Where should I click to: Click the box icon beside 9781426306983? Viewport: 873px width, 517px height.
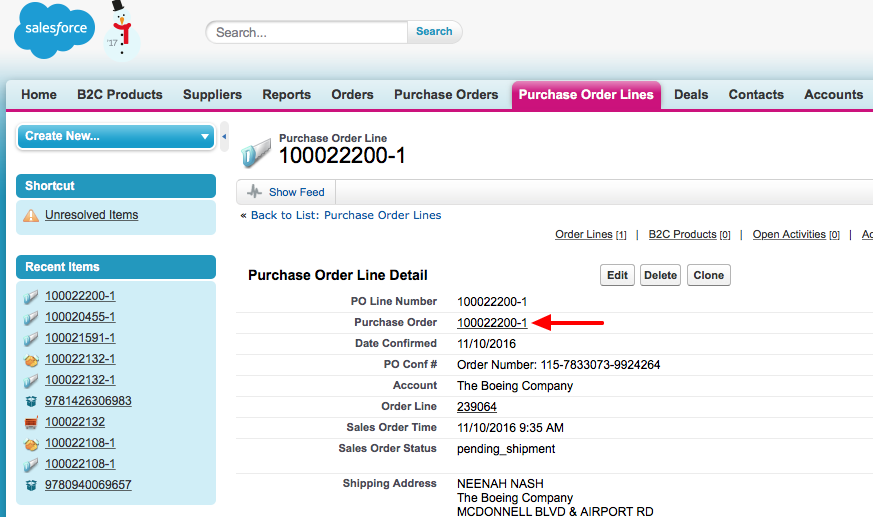point(31,401)
